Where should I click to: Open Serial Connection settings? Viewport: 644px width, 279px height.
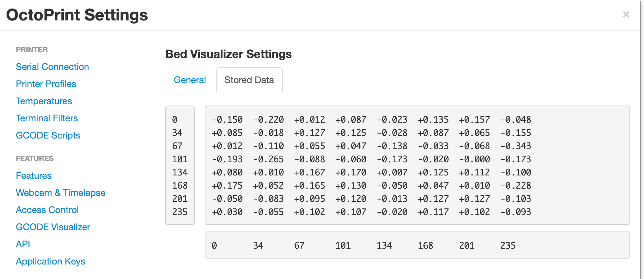52,67
